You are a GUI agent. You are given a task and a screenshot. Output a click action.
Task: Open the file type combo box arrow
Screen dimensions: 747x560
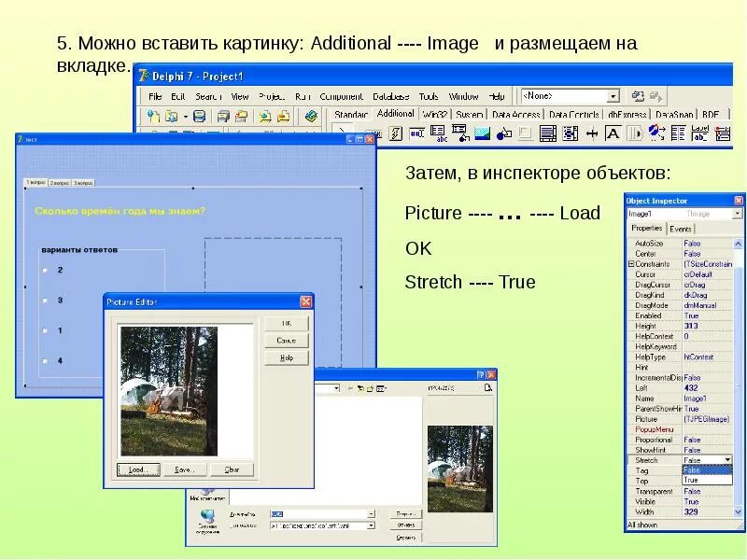[371, 525]
